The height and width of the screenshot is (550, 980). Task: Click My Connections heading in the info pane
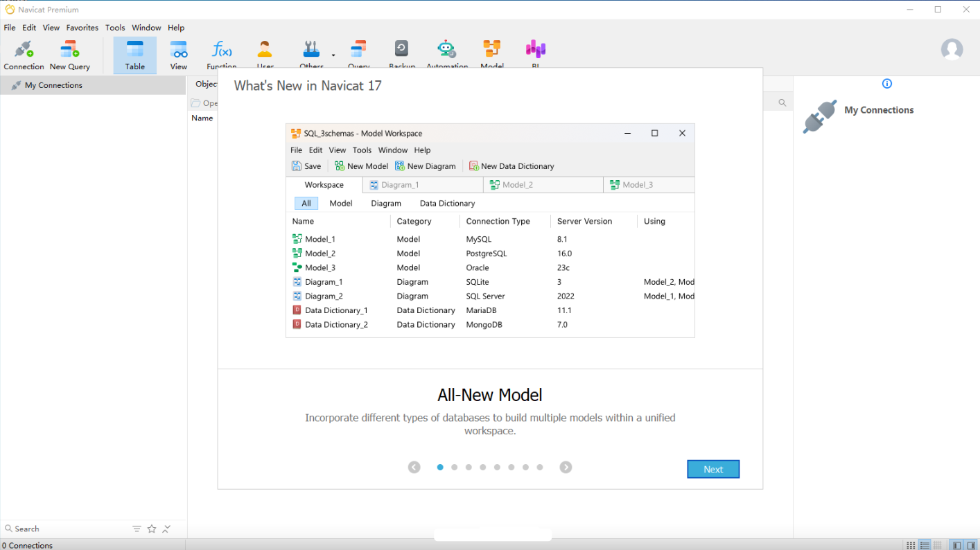(x=879, y=109)
